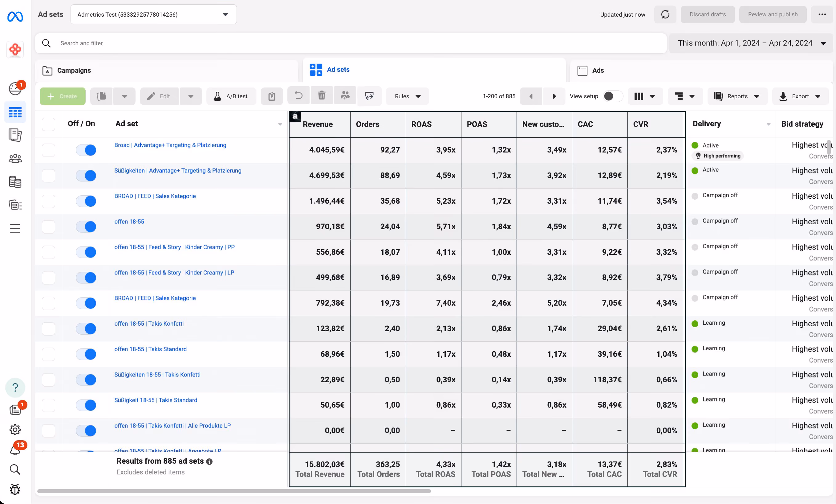Click the Ad set column sort arrow
This screenshot has height=504, width=836.
pos(280,124)
